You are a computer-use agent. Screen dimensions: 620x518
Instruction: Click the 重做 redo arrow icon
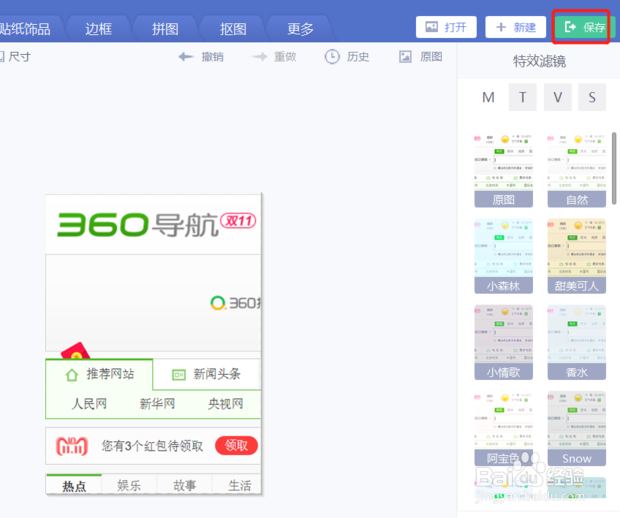[x=260, y=57]
